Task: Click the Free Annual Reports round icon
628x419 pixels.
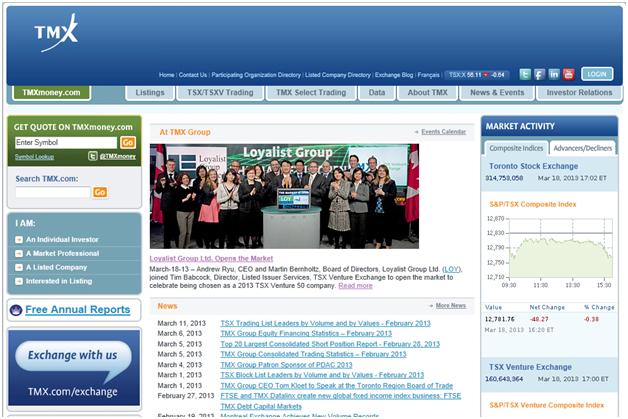Action: (16, 310)
